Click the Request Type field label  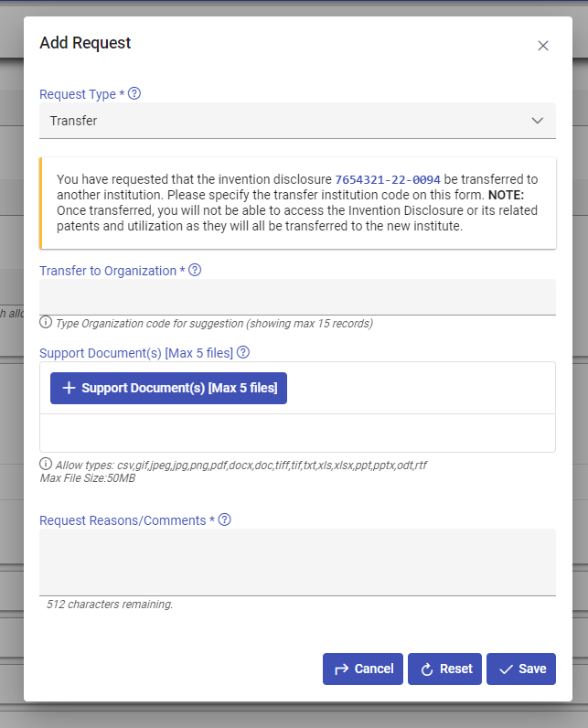pyautogui.click(x=78, y=94)
